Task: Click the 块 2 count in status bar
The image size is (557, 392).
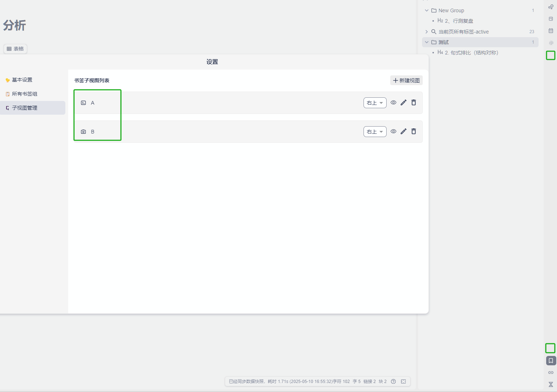Action: (383, 382)
